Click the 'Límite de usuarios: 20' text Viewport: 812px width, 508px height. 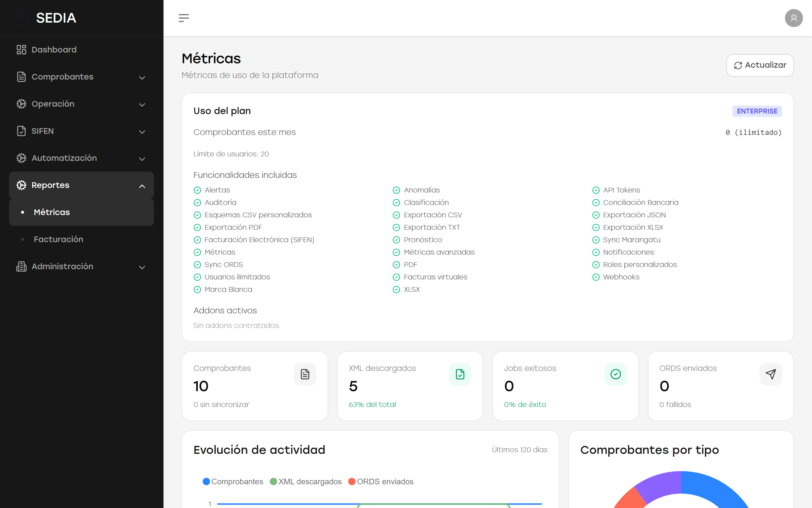point(231,154)
